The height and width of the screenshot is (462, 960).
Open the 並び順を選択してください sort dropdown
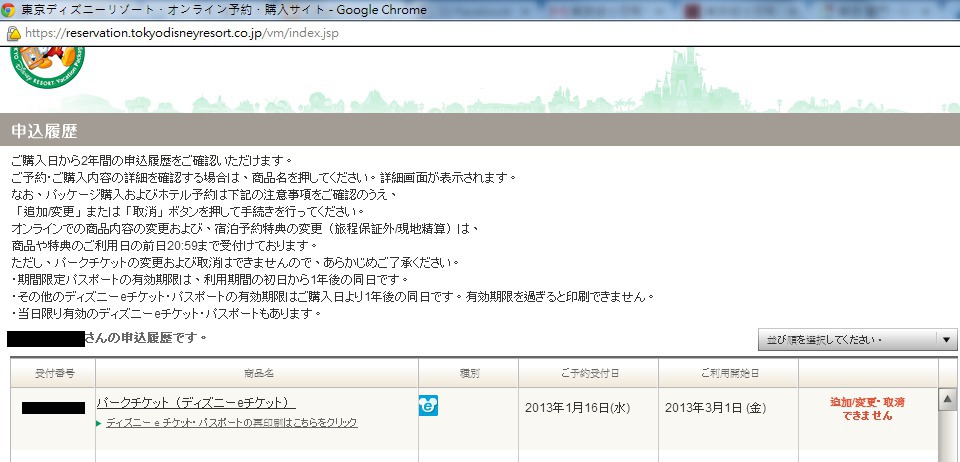[x=848, y=339]
